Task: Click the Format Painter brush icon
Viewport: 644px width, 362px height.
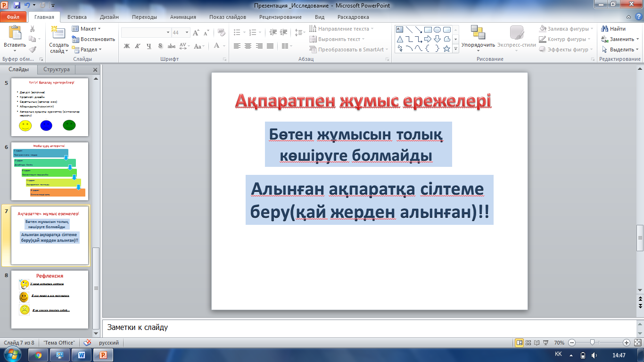Action: coord(33,49)
